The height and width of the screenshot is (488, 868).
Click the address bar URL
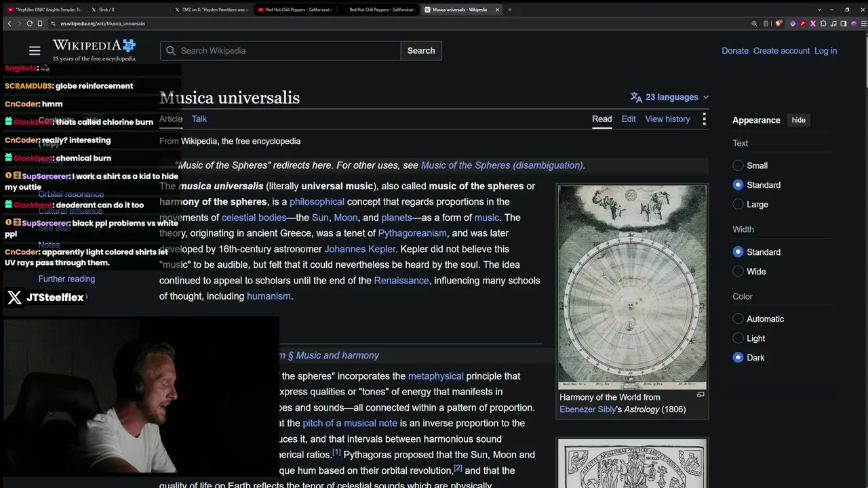[x=102, y=23]
